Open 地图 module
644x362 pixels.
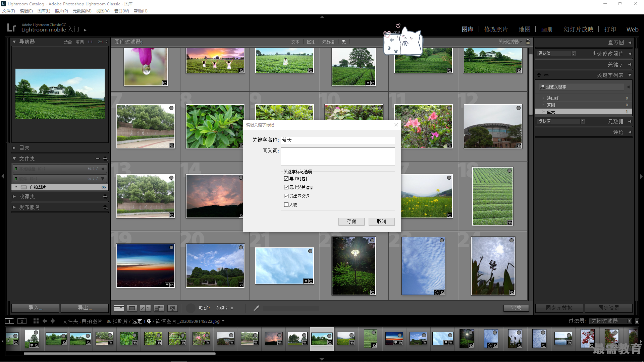[525, 29]
